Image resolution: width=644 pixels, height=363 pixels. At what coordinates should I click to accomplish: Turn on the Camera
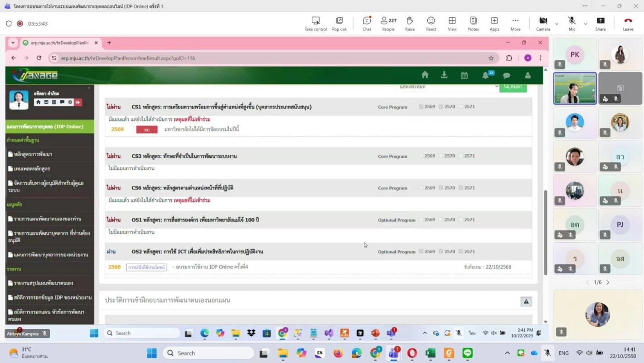coord(543,24)
